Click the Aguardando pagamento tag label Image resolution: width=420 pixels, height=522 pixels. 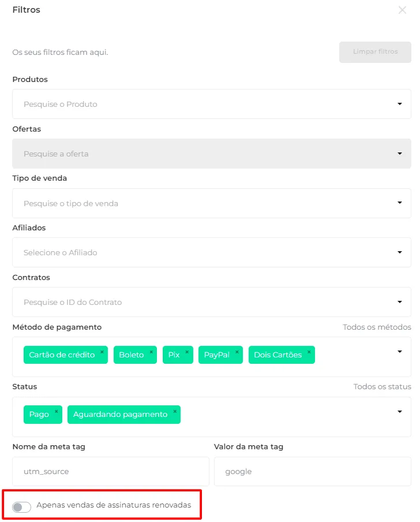click(120, 415)
